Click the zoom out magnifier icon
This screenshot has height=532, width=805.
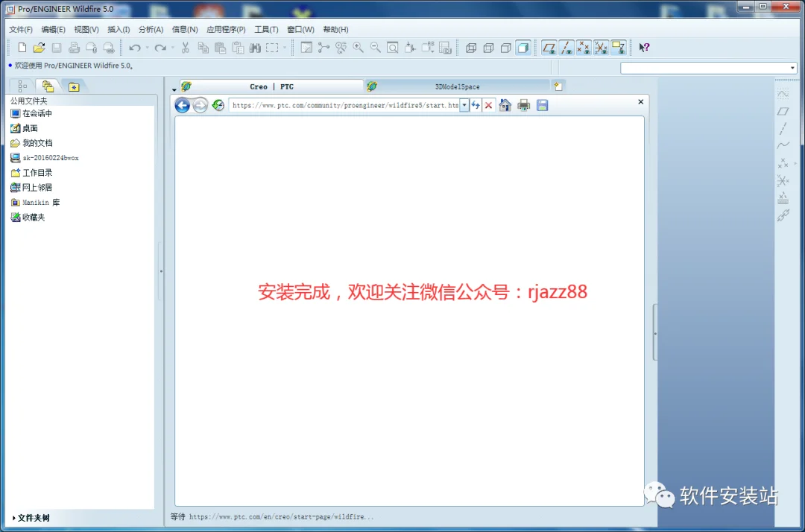[x=375, y=48]
